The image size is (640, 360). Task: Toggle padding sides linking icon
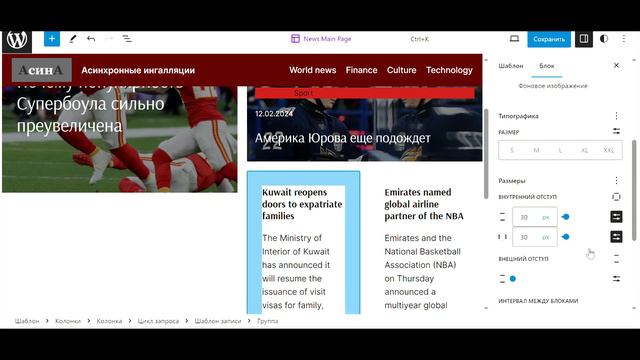(616, 197)
